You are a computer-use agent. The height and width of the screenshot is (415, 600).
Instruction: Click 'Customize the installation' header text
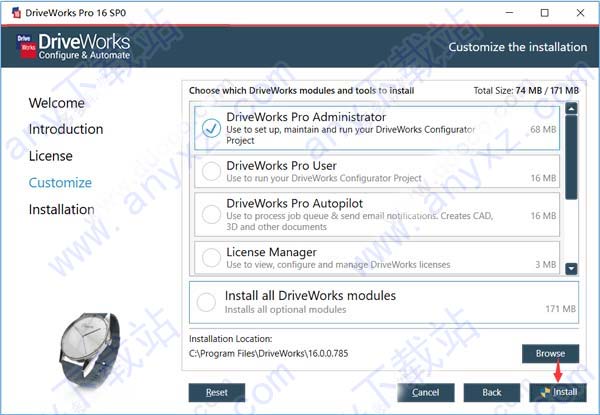(x=518, y=47)
